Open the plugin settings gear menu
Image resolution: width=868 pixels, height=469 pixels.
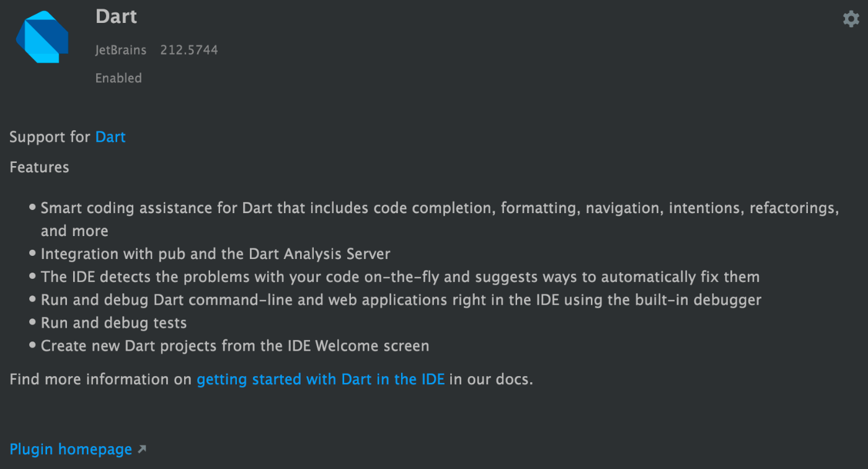(851, 19)
